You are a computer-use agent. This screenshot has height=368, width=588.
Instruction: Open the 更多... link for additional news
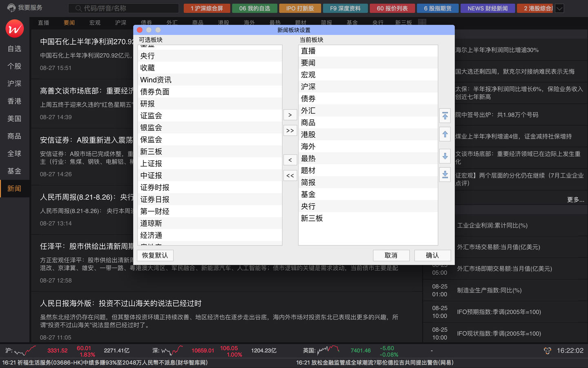click(x=576, y=200)
